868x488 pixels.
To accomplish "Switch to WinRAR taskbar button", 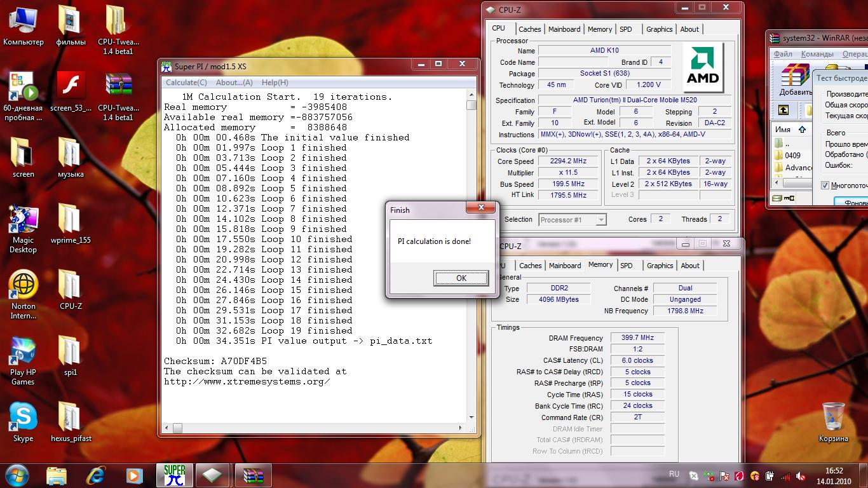I will click(253, 475).
